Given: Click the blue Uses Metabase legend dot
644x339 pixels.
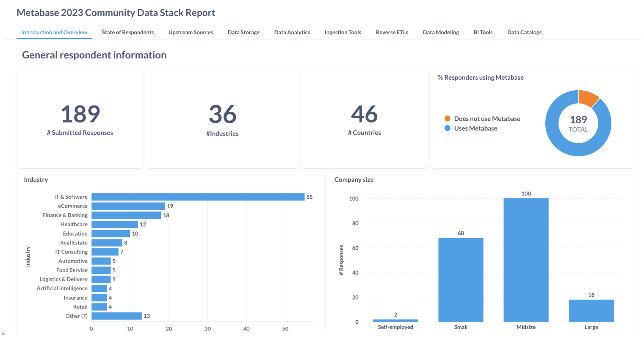Looking at the screenshot, I should pyautogui.click(x=447, y=128).
